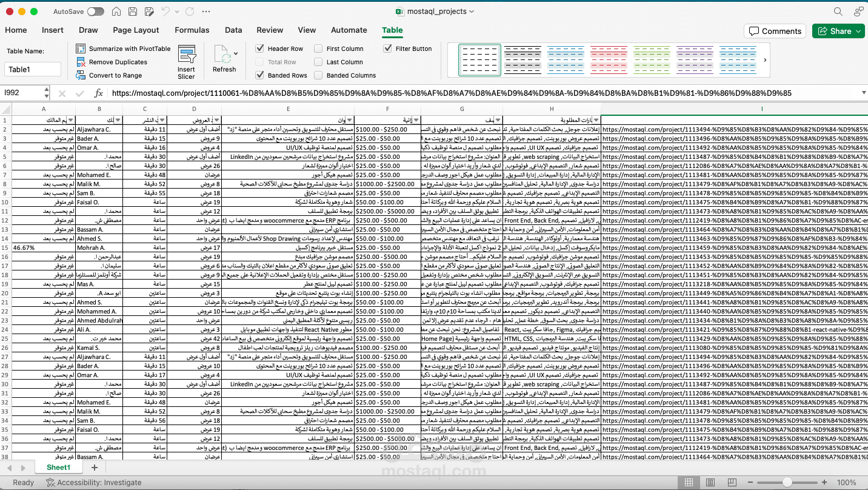The image size is (868, 490).
Task: Expand the table styles gallery arrow
Action: tap(765, 60)
